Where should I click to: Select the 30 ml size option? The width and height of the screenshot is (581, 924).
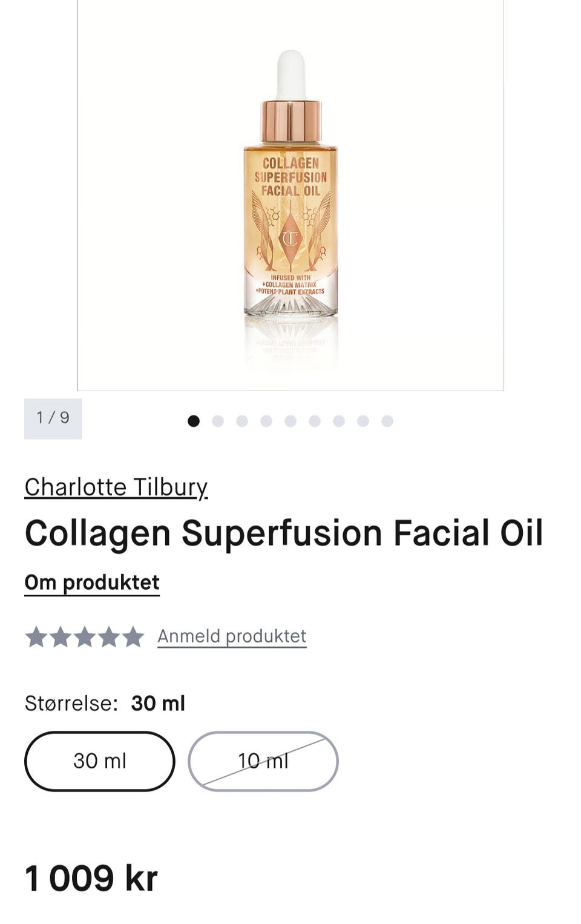click(100, 761)
